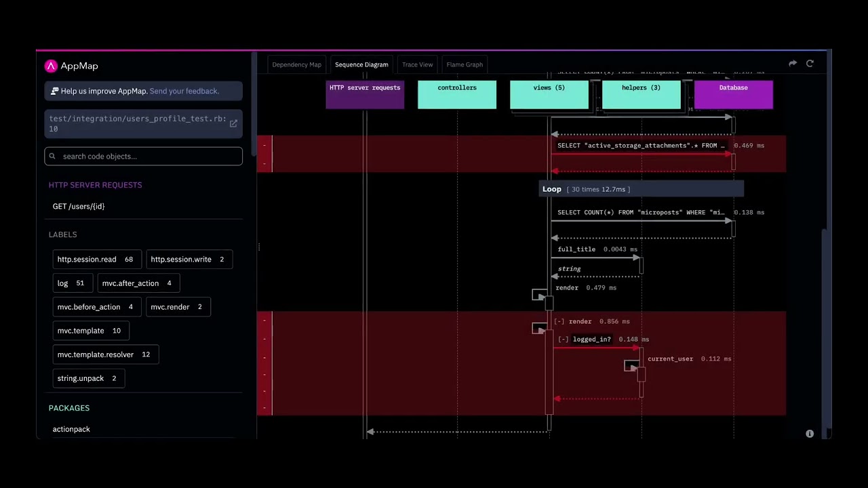The image size is (868, 488).
Task: Open the Trace View tab
Action: [417, 64]
